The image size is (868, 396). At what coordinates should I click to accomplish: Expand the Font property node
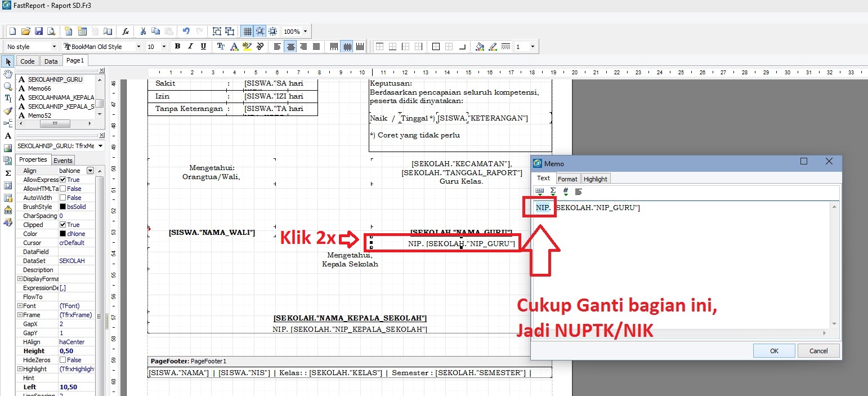coord(20,306)
